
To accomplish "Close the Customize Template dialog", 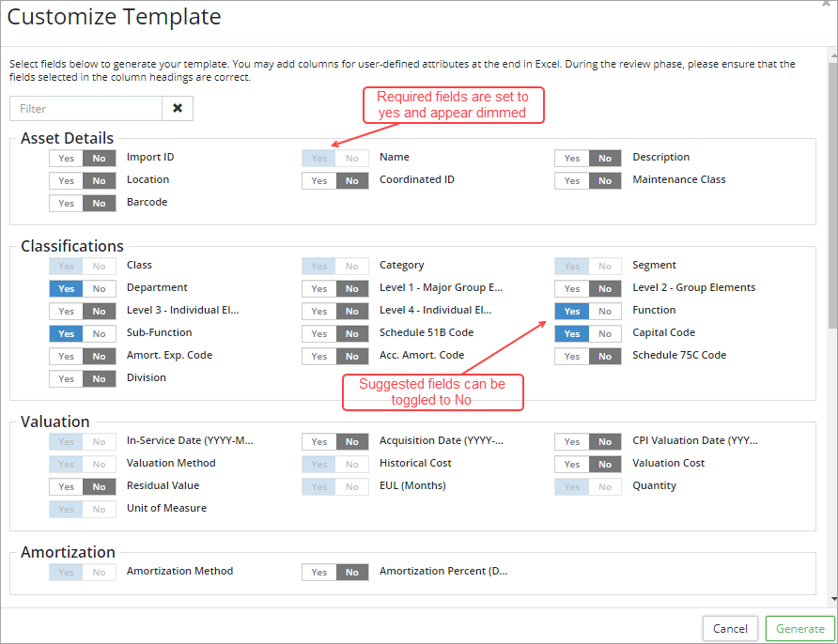I will coord(826,5).
